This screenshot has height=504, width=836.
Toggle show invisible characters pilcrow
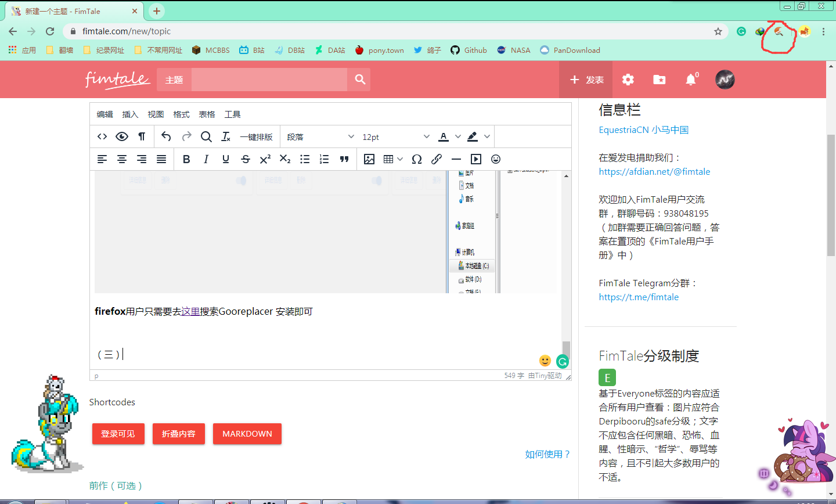pyautogui.click(x=142, y=136)
